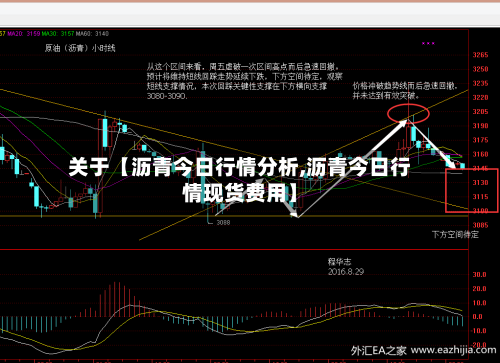
Task: Click price axis value 3085
Action: (480, 225)
